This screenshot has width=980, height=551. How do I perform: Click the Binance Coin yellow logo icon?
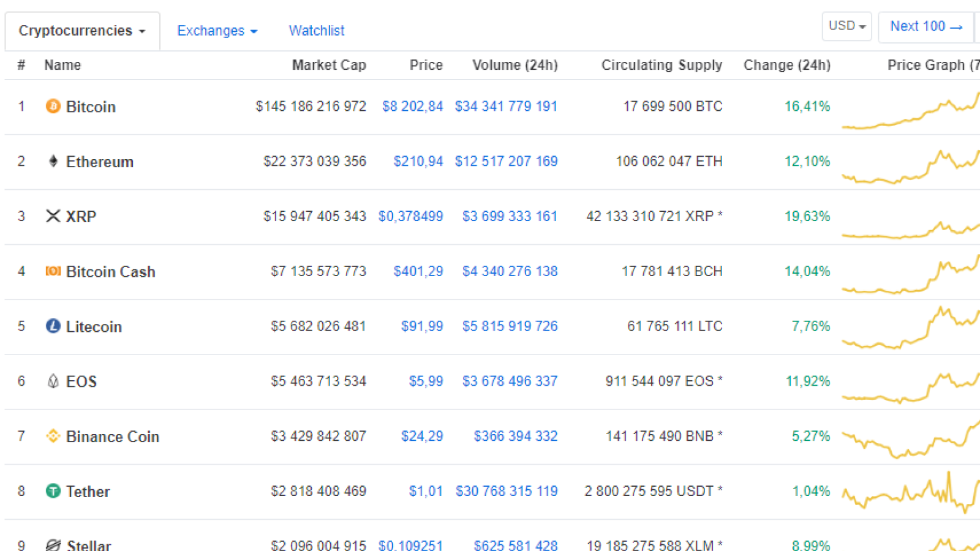(53, 436)
